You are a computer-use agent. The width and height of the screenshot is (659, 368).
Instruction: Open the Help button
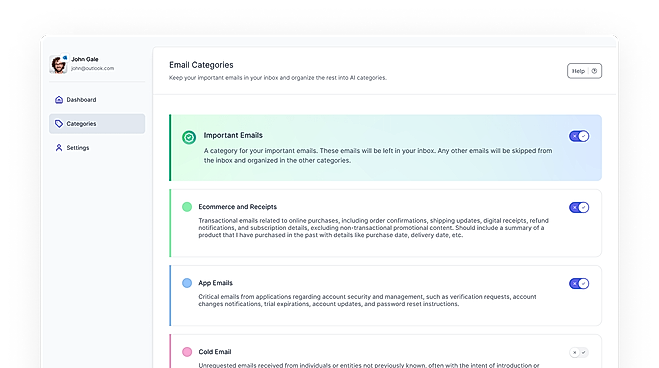click(x=584, y=71)
